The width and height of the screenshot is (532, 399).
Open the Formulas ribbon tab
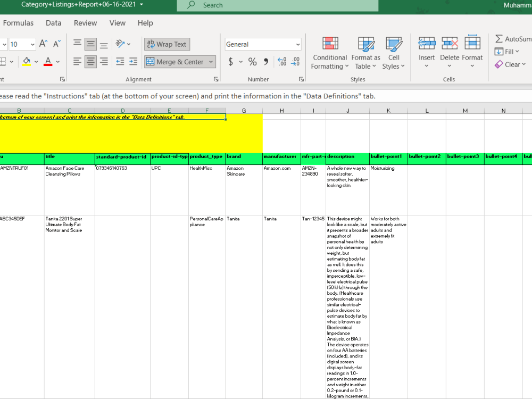pos(18,23)
